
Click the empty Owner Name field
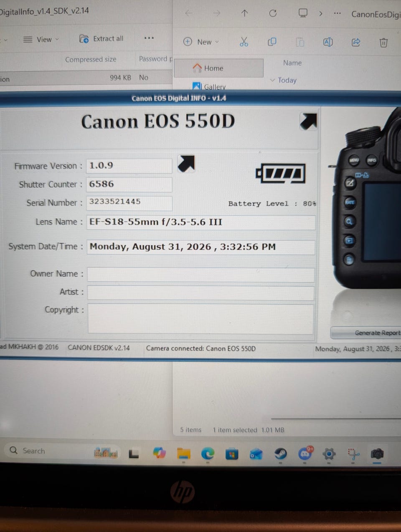(x=201, y=275)
